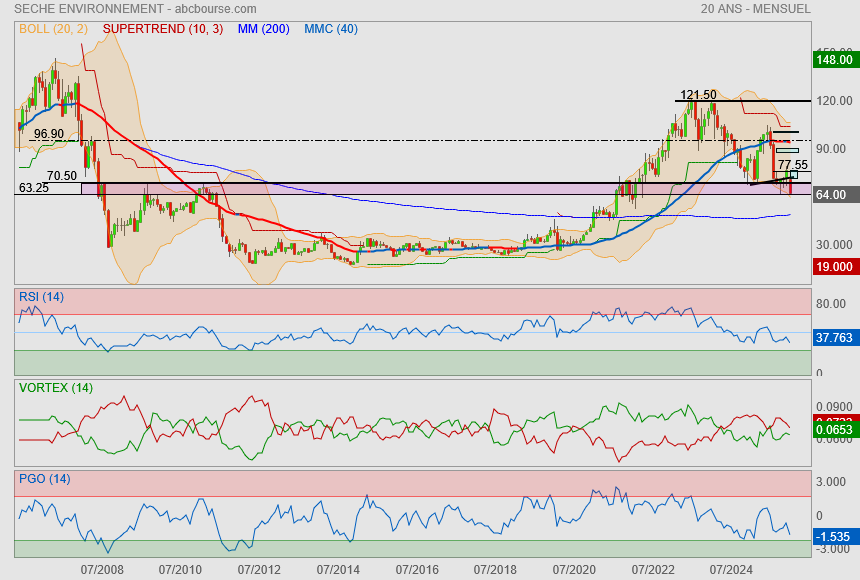Click the gray 64.00 current price tag
Screen dimensions: 860x580
832,195
